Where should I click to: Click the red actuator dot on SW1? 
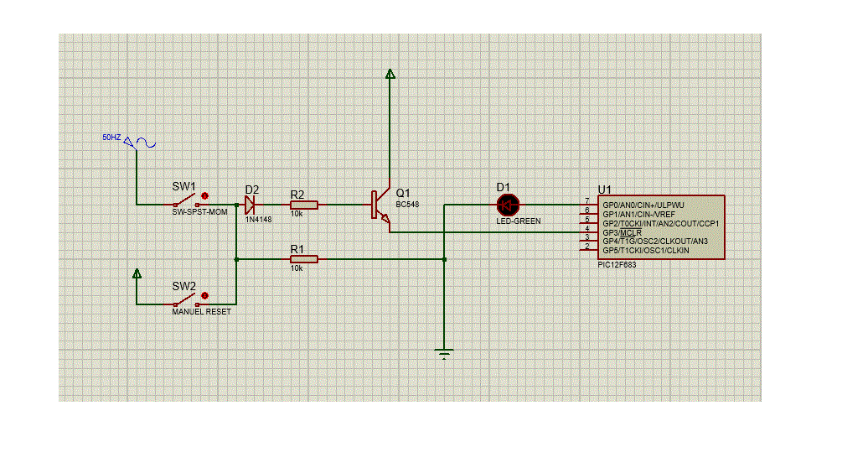(x=204, y=196)
